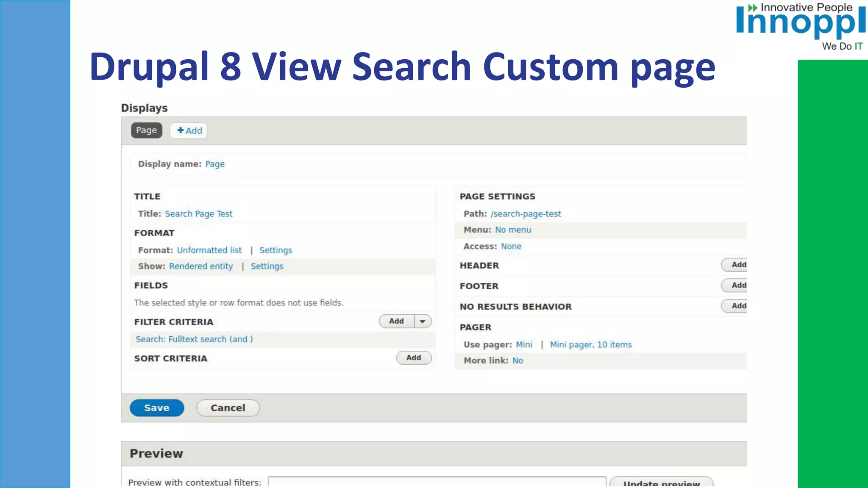
Task: Change the Unformatted list format
Action: pos(209,250)
